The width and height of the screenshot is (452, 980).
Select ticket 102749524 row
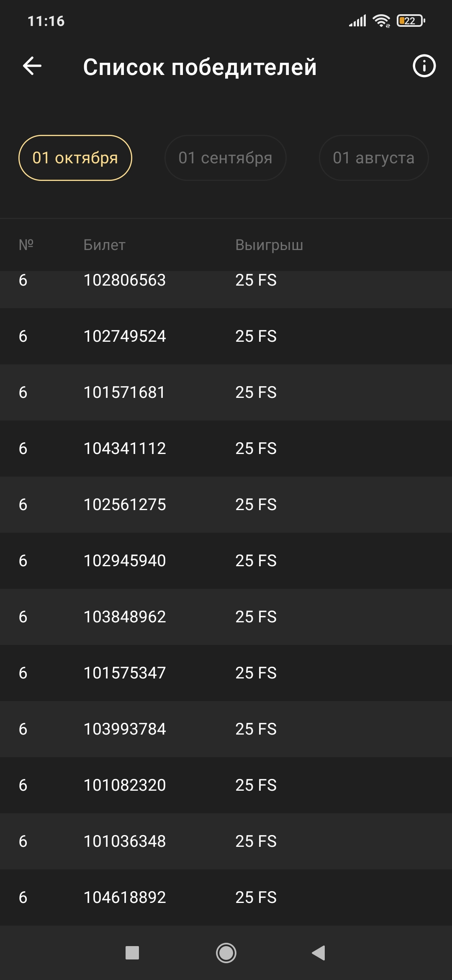(x=226, y=336)
